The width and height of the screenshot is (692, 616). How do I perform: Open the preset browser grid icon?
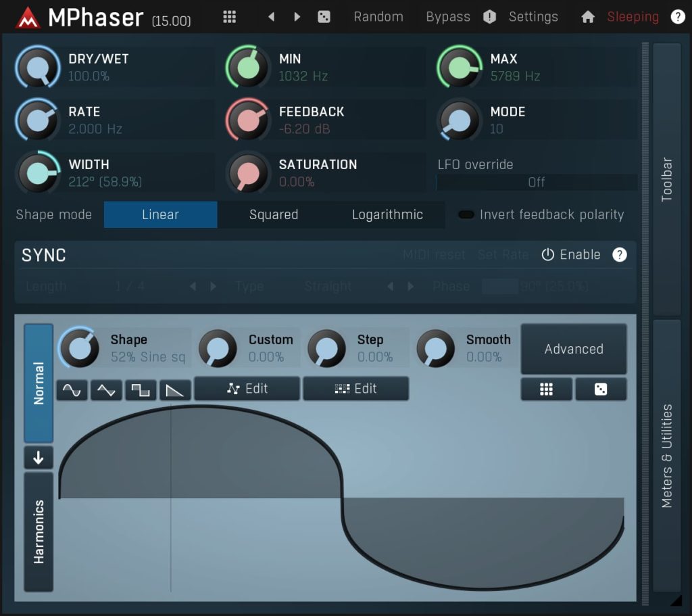point(229,16)
